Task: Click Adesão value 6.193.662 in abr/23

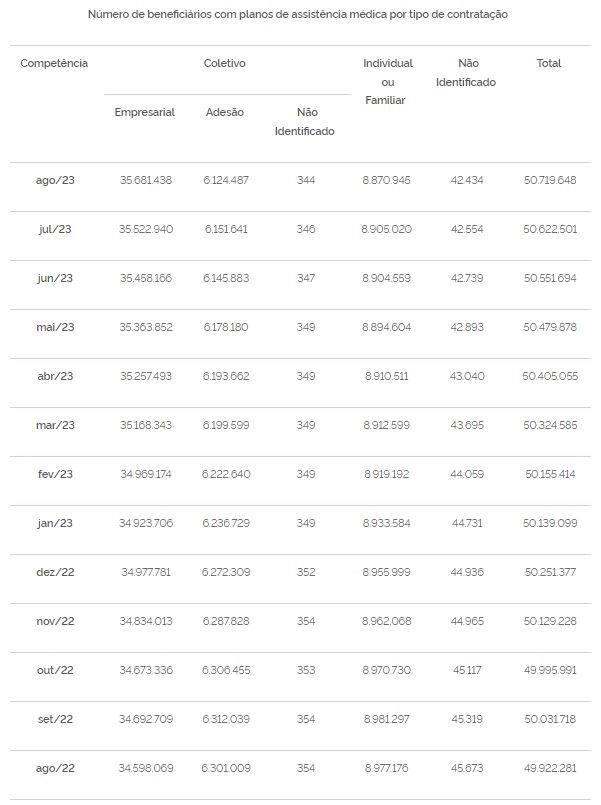Action: (x=226, y=376)
